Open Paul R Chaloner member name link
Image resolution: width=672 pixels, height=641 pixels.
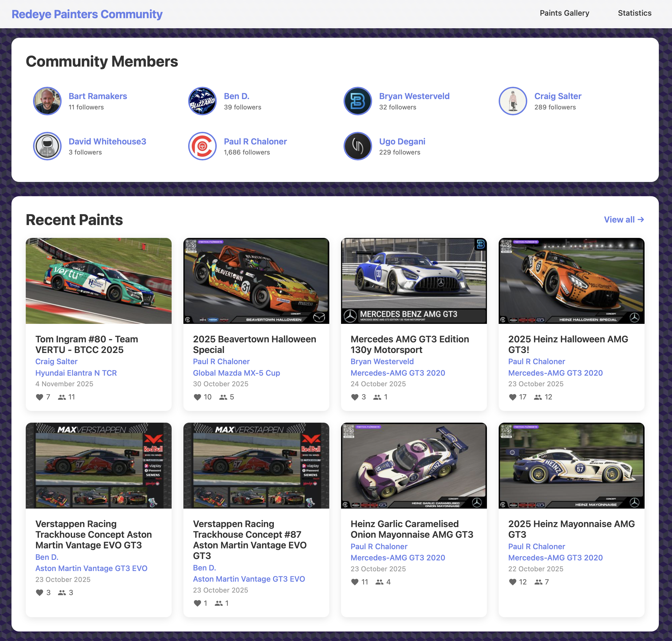[x=255, y=141]
